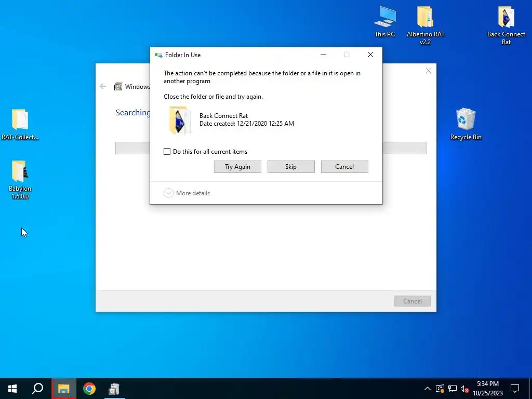Click the Windows wizard title icon

pyautogui.click(x=118, y=87)
